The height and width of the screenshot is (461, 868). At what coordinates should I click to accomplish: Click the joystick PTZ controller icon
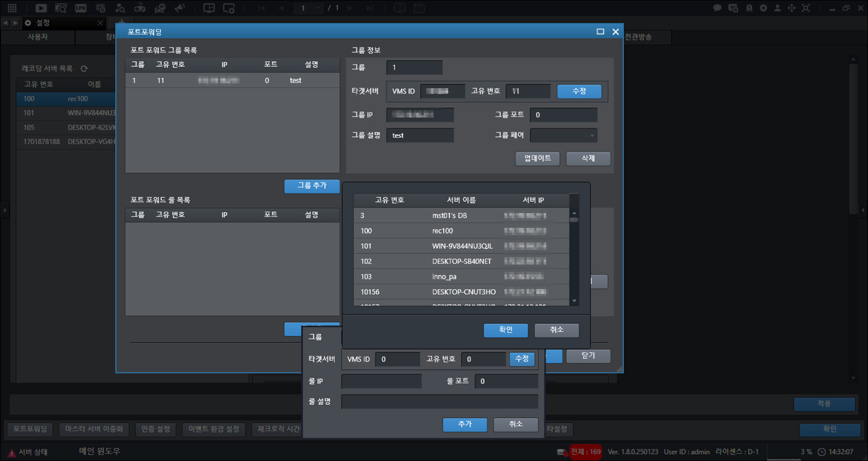(140, 8)
